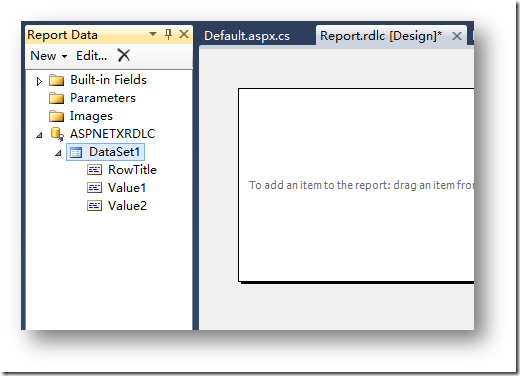The height and width of the screenshot is (376, 520).
Task: Click the 'To add an item to the report' hint text
Action: click(361, 185)
